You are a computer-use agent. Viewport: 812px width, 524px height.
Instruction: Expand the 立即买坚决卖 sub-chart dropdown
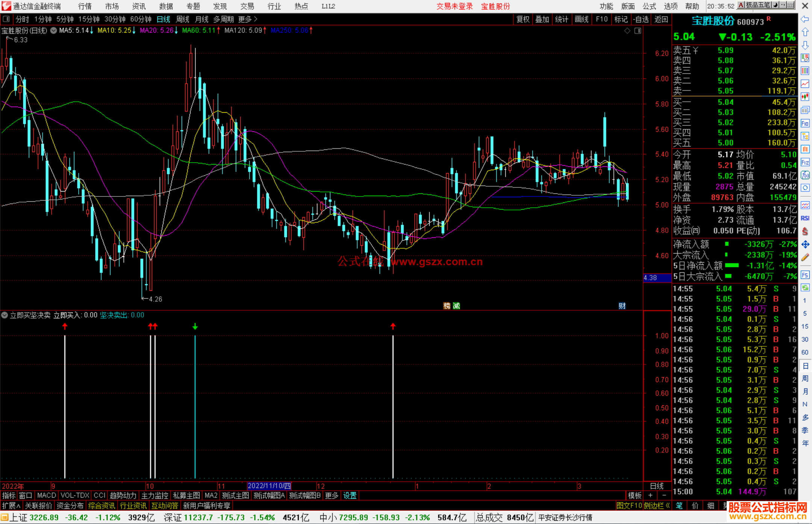(5, 315)
